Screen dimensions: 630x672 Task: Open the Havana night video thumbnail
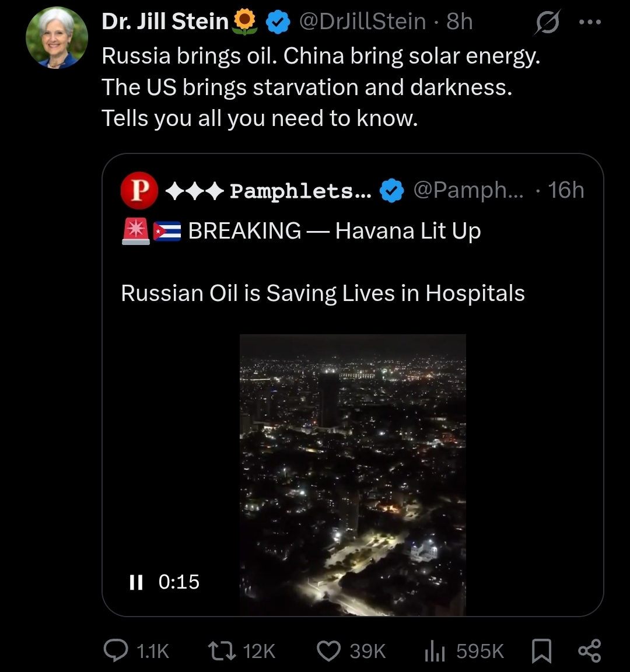pos(352,475)
